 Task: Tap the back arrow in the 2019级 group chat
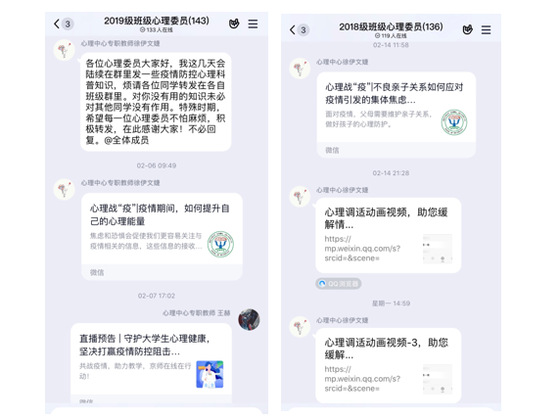tap(57, 24)
